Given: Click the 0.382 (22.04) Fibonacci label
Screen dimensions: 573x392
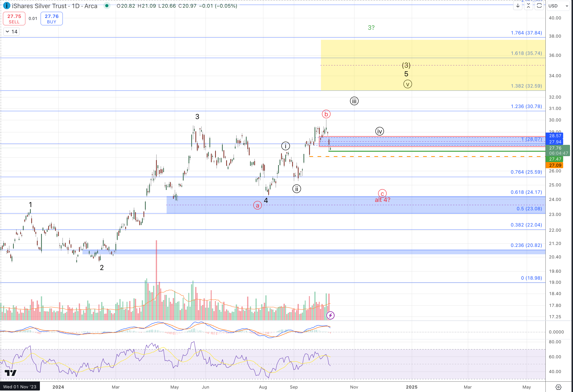Looking at the screenshot, I should (526, 225).
